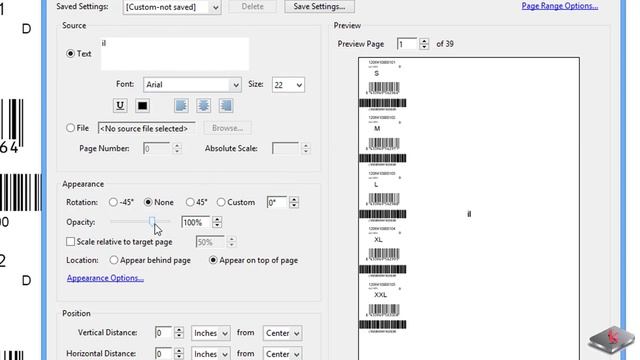Choose Custom rotation option
Screen dimensions: 640x360
[221, 202]
